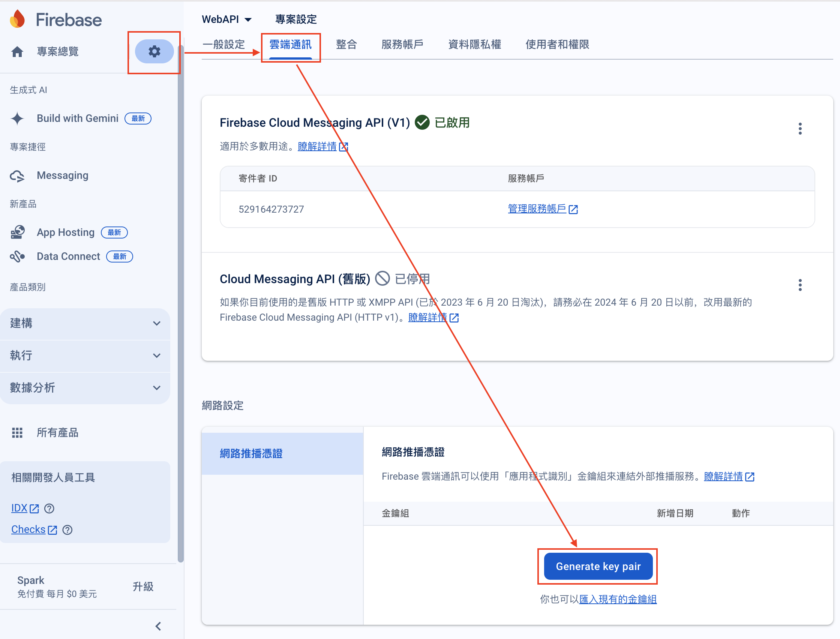Click the Messaging cloud icon

[x=17, y=176]
